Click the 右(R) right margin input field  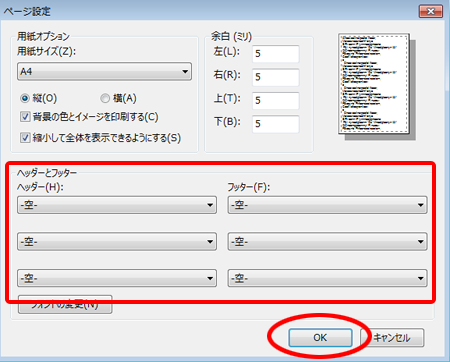(276, 77)
